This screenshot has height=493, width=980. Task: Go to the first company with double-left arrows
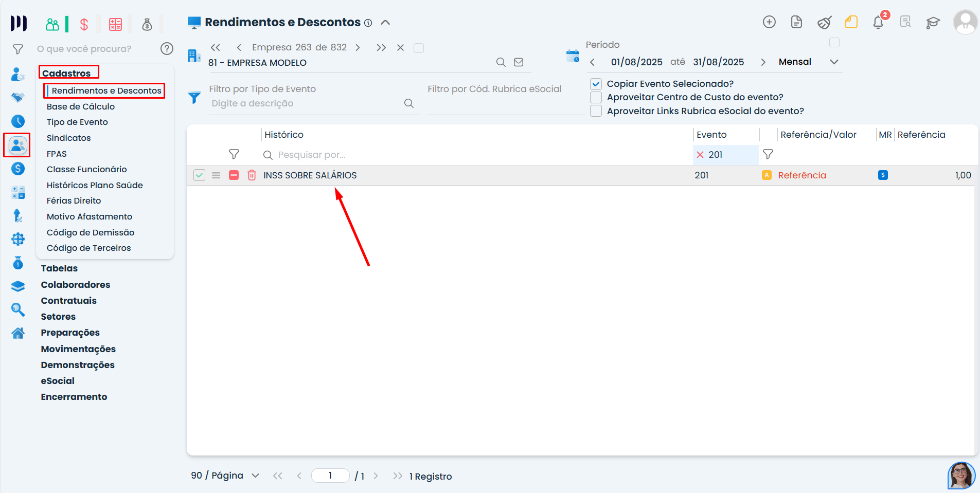pyautogui.click(x=216, y=47)
